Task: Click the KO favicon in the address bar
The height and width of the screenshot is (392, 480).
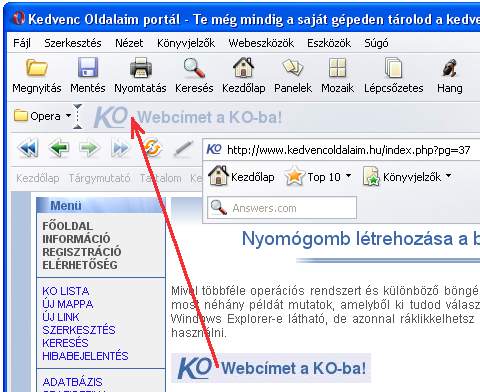Action: pos(214,149)
